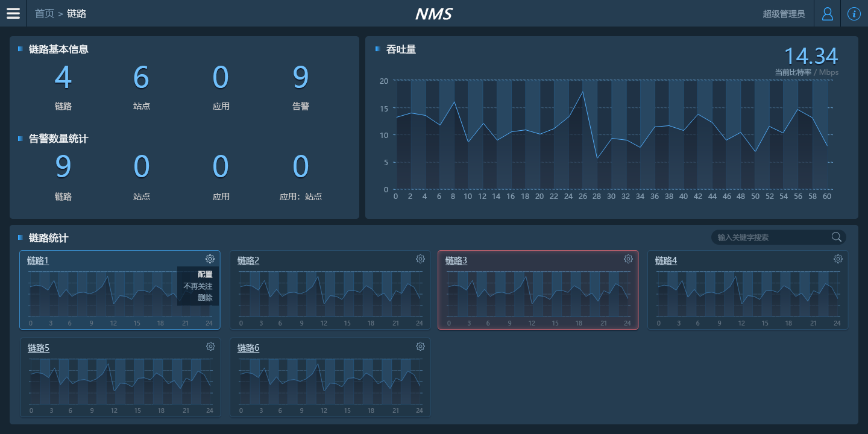Click the 链路6 title link
Image resolution: width=868 pixels, height=434 pixels.
tap(248, 348)
